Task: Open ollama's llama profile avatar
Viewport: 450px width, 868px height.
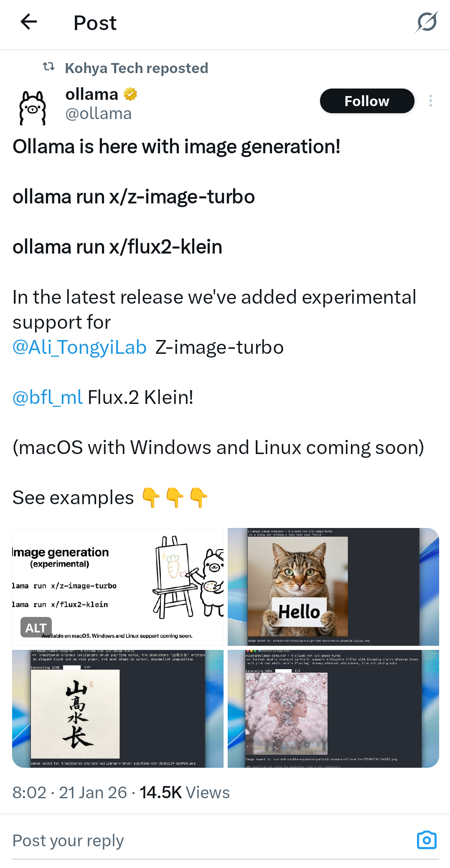Action: [x=33, y=108]
